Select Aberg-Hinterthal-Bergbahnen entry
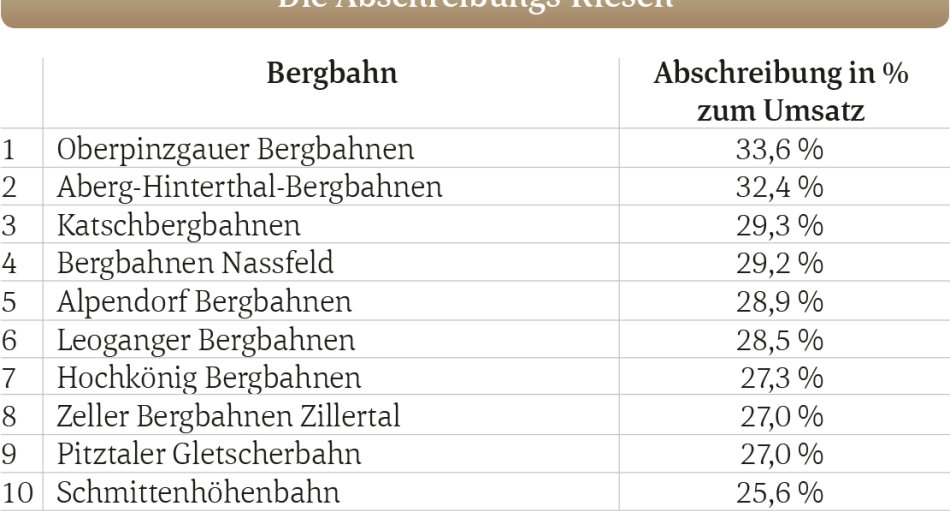This screenshot has height=511, width=950. (249, 187)
